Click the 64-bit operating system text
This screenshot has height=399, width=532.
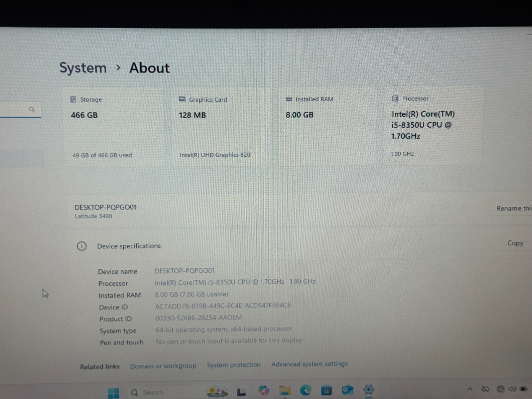tap(224, 329)
